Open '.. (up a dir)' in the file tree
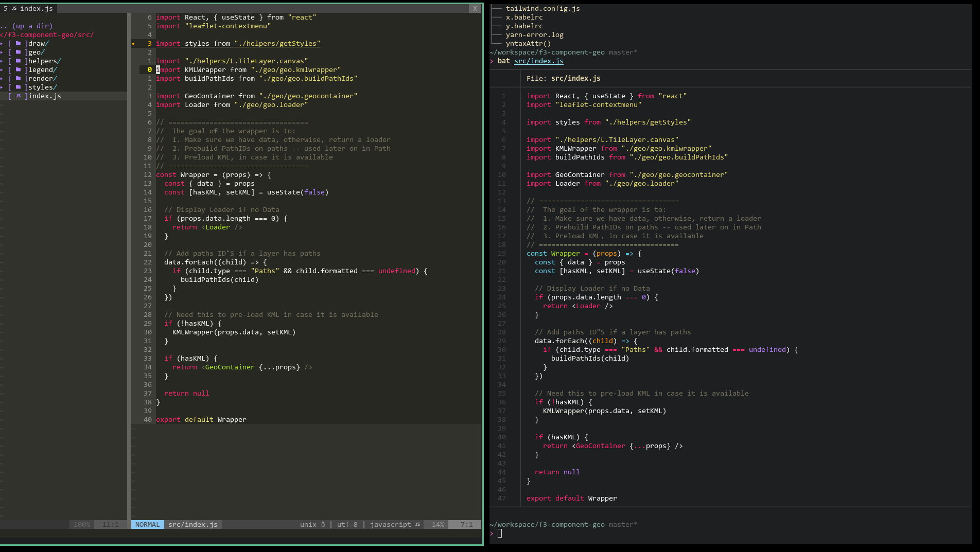The width and height of the screenshot is (980, 552). tap(27, 26)
